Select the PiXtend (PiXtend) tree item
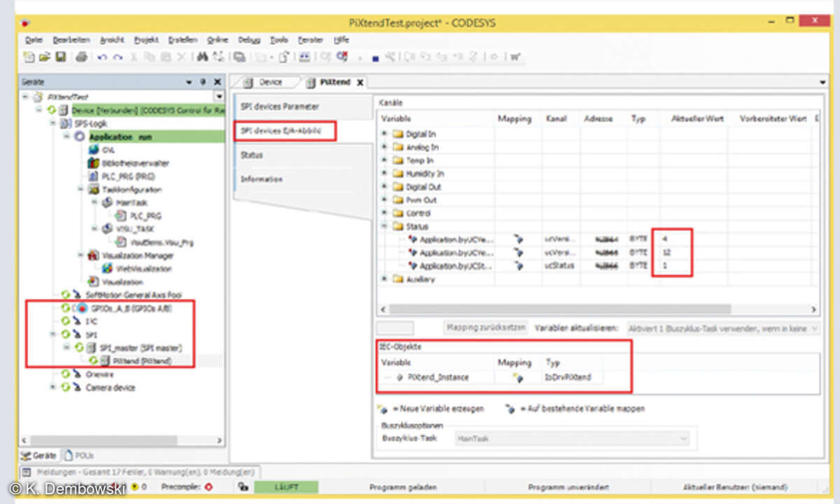 pos(142,361)
